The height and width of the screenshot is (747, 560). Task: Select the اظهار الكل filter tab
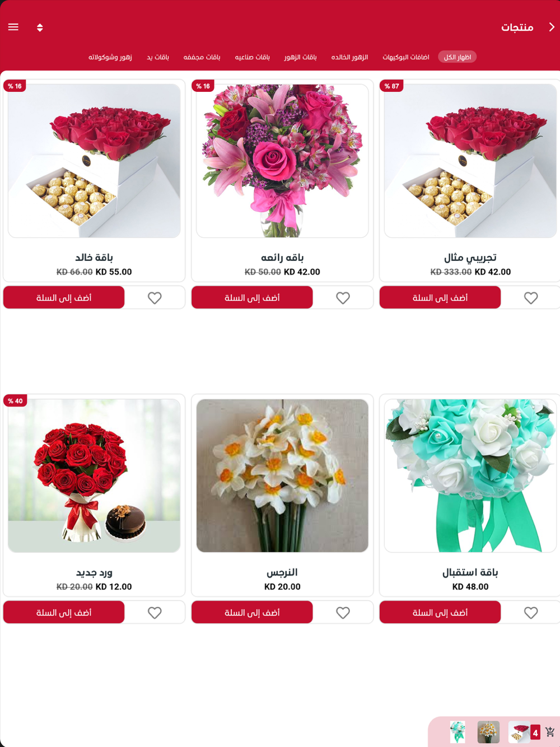pyautogui.click(x=458, y=57)
